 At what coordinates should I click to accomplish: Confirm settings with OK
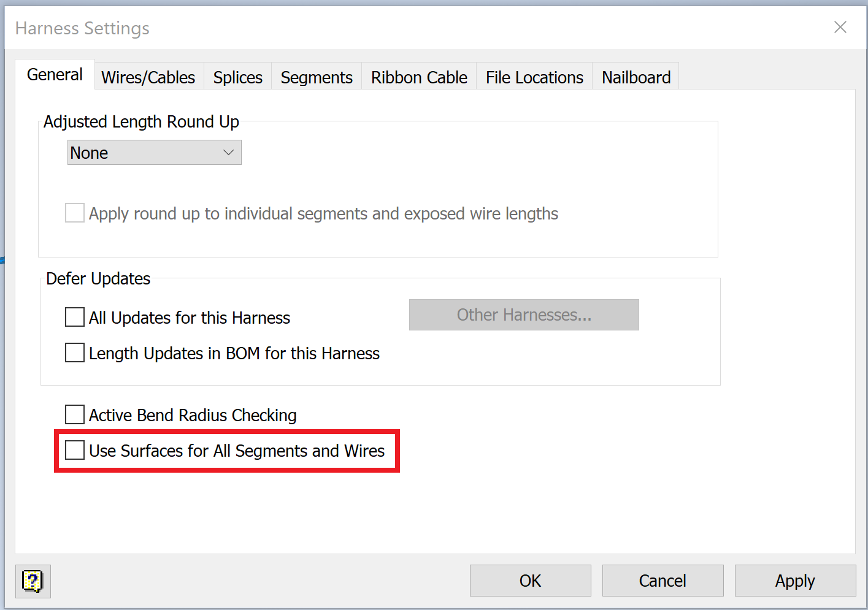tap(530, 581)
